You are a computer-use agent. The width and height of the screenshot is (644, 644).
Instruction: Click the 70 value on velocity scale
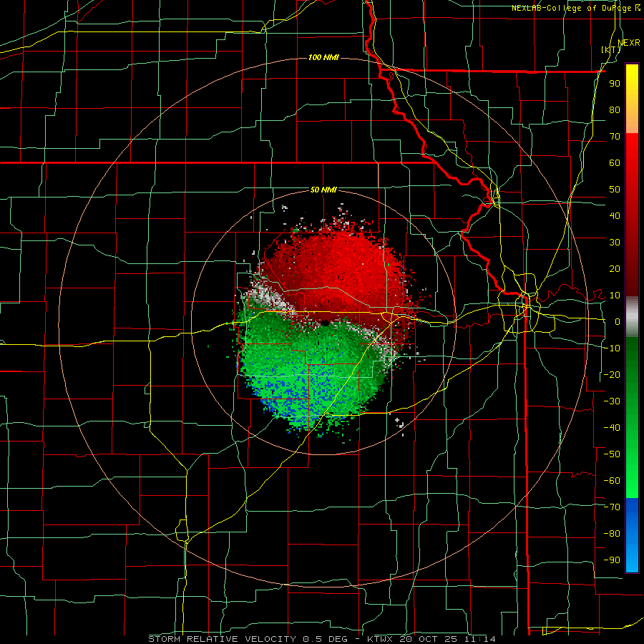pos(615,137)
